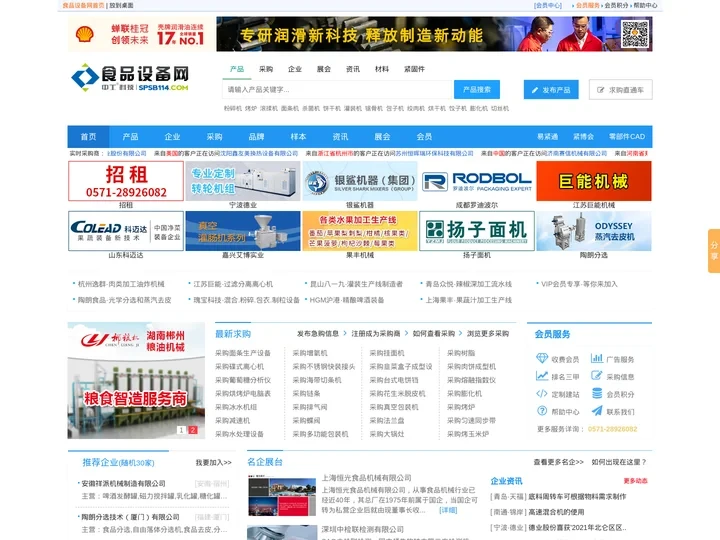Click the 帮助中心 link in the top bar
Viewport: 720px width, 540px height.
tap(645, 5)
